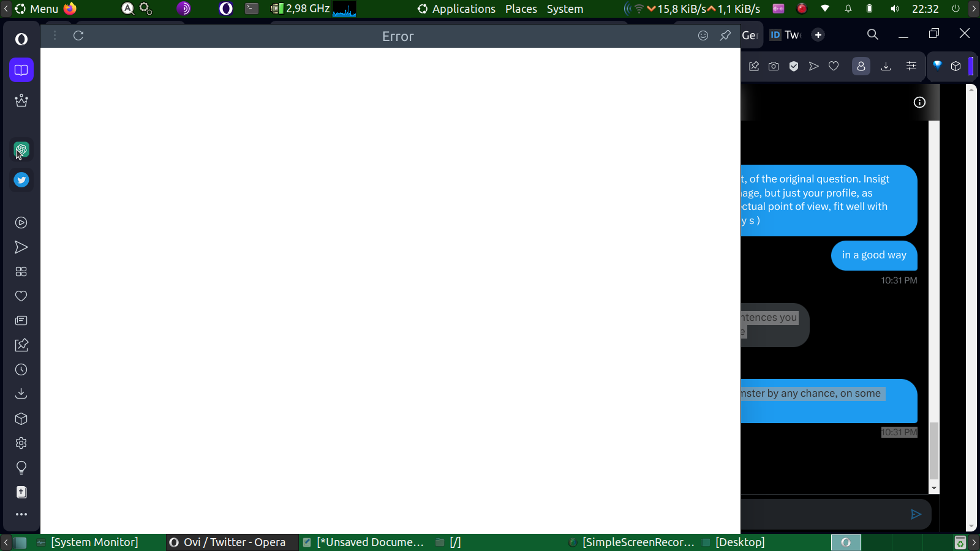Click the shield ad-blocker toolbar icon

point(794,66)
